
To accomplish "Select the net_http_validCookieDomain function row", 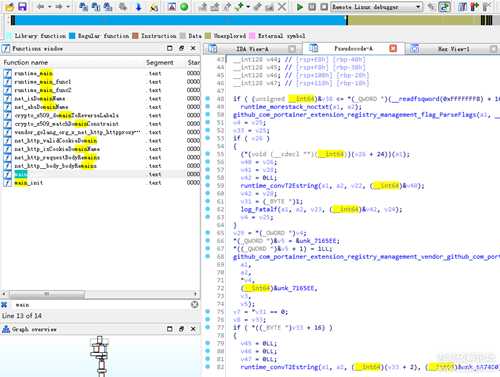I will click(100, 141).
